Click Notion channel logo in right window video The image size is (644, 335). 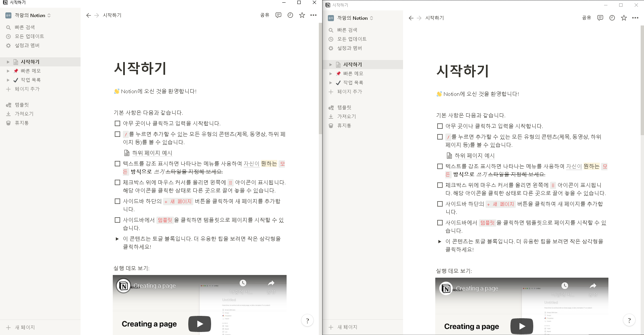click(446, 289)
